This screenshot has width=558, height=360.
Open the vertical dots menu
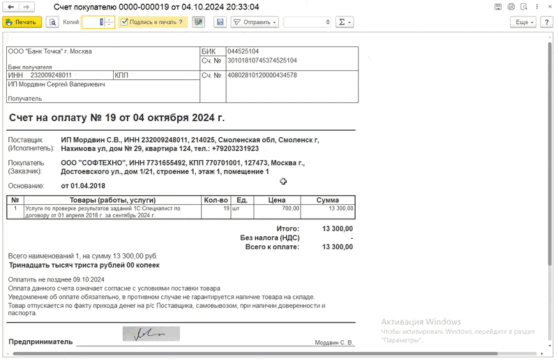pyautogui.click(x=537, y=7)
